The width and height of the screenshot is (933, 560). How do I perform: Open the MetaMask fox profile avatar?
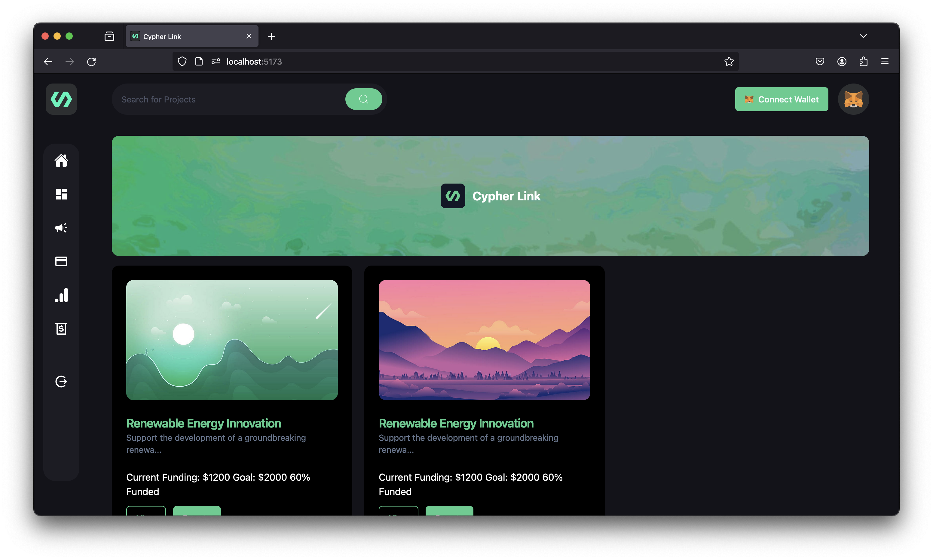click(x=853, y=99)
